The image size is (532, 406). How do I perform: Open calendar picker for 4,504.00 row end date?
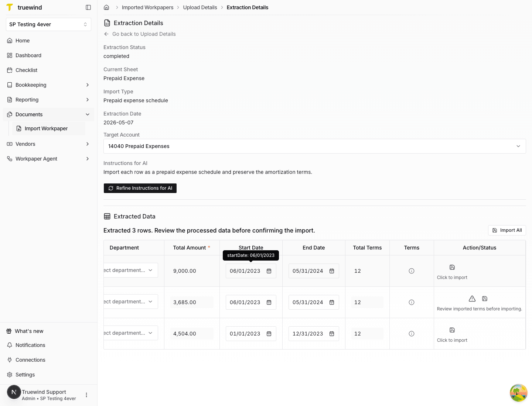click(x=332, y=334)
